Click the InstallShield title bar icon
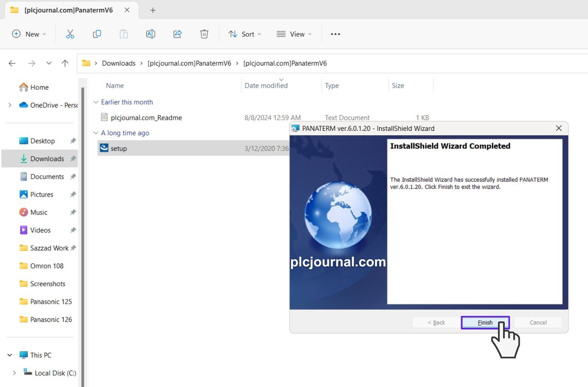Image resolution: width=588 pixels, height=387 pixels. (x=295, y=128)
